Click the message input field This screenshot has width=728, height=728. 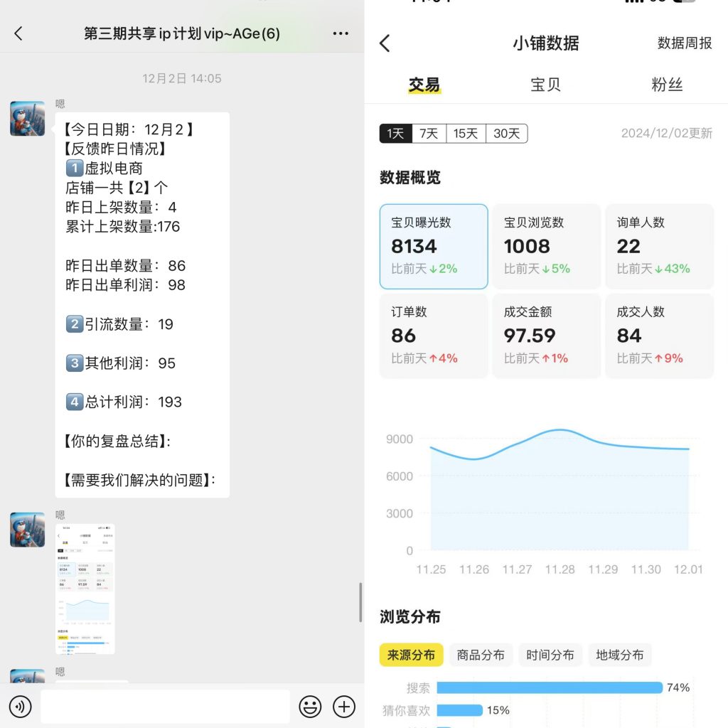point(164,707)
